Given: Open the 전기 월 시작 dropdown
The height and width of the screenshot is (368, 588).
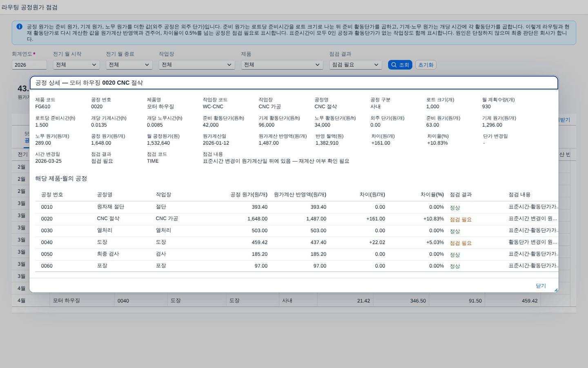Looking at the screenshot, I should 76,65.
